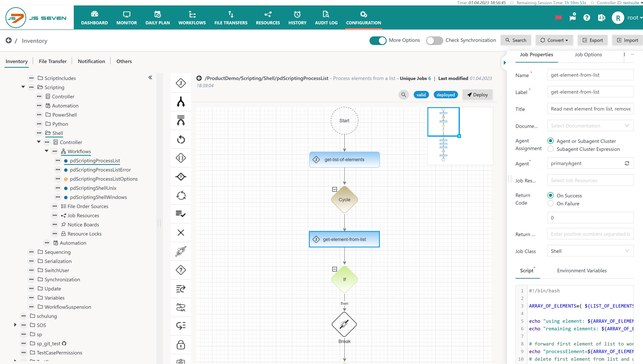The image size is (643, 364).
Task: Collapse the If block in diagram
Action: (334, 269)
